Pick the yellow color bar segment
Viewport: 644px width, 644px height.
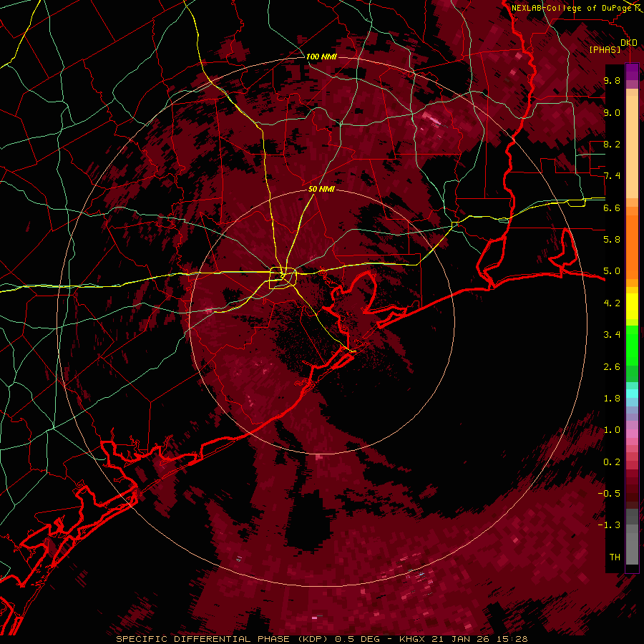pyautogui.click(x=632, y=306)
